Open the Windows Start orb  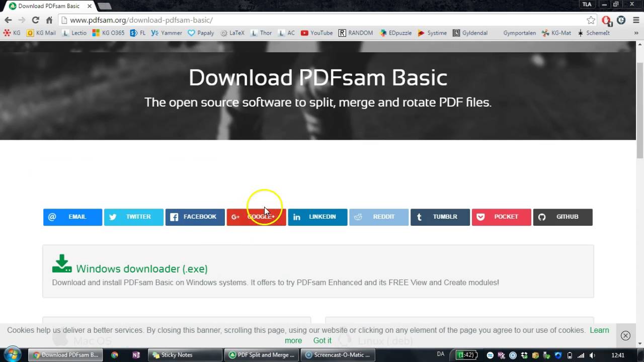pyautogui.click(x=12, y=354)
